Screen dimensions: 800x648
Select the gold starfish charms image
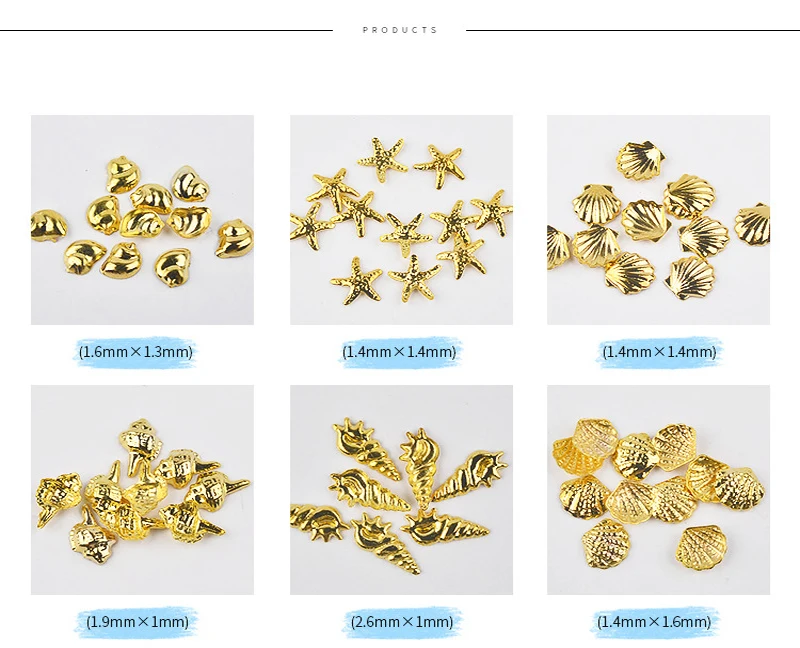[402, 220]
